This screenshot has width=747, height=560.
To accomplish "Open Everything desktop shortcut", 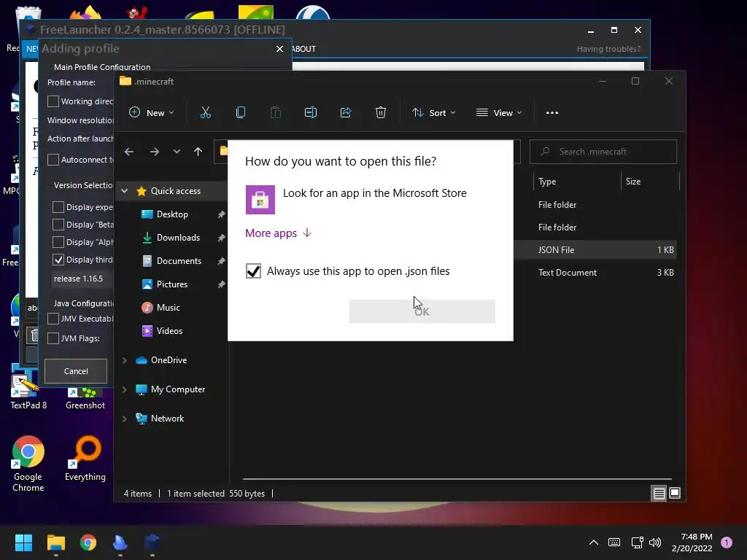I will [x=85, y=459].
